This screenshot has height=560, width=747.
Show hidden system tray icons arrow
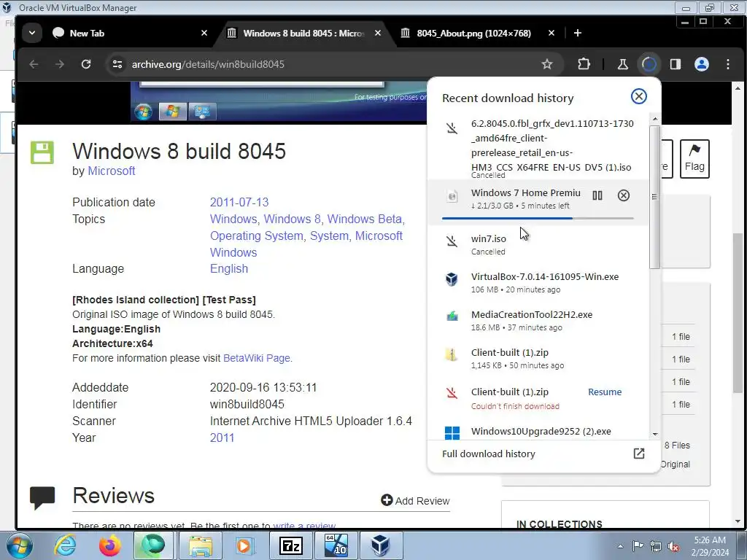point(620,546)
